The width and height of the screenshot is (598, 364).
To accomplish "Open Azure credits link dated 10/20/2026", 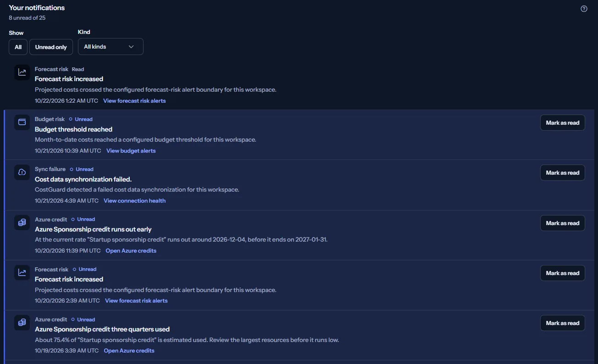I will pyautogui.click(x=131, y=251).
